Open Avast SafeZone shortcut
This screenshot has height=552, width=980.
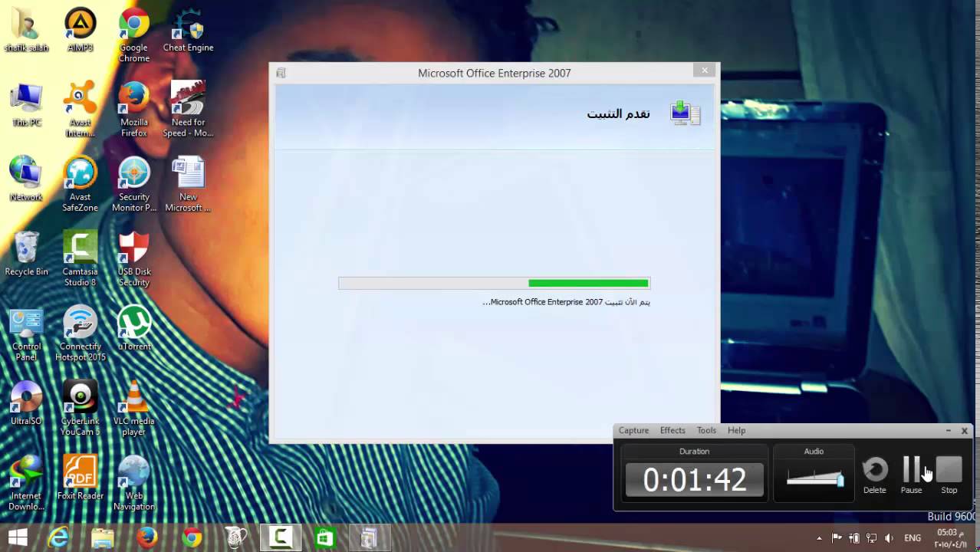pyautogui.click(x=80, y=184)
